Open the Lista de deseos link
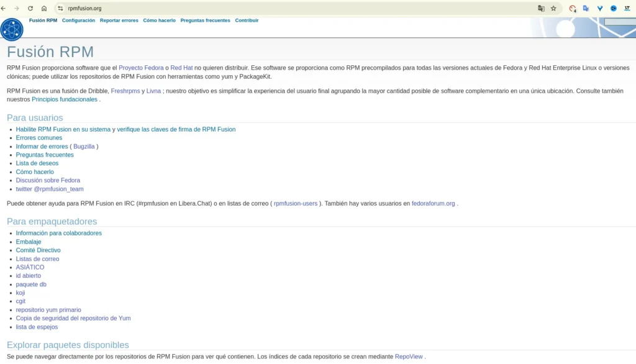This screenshot has width=636, height=364. click(37, 163)
